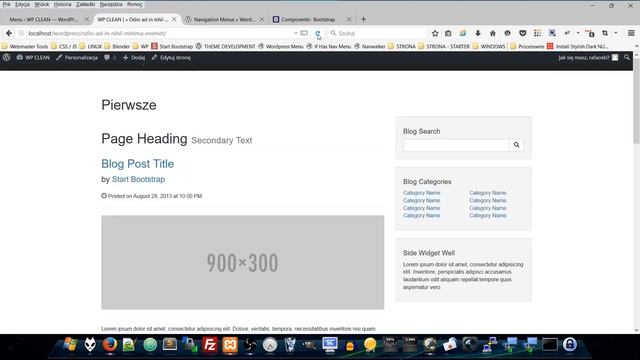Open foobar2000 alien-face dock icon

(90, 345)
